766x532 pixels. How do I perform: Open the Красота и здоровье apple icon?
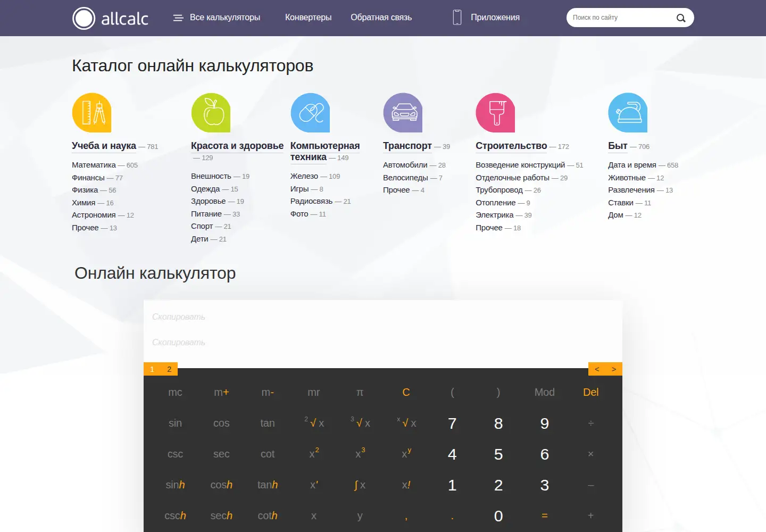[211, 113]
